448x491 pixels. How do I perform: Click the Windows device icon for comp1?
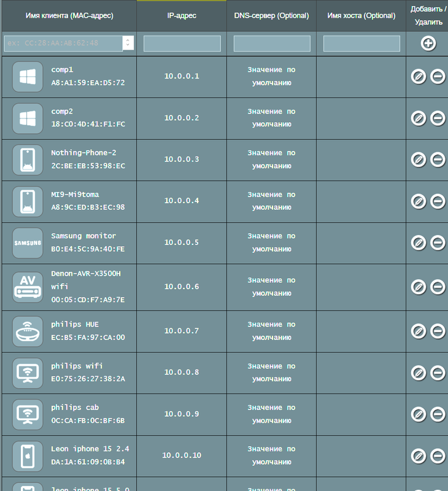[28, 77]
